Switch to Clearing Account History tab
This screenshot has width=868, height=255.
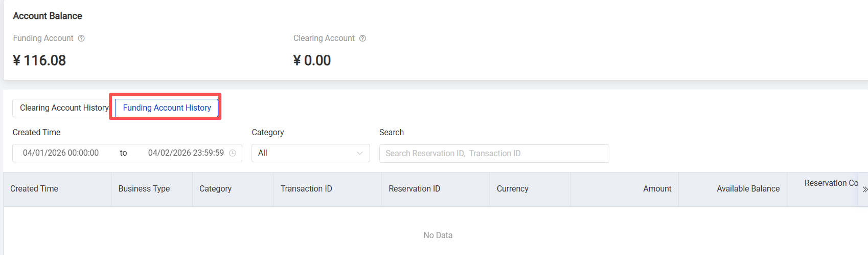point(64,108)
